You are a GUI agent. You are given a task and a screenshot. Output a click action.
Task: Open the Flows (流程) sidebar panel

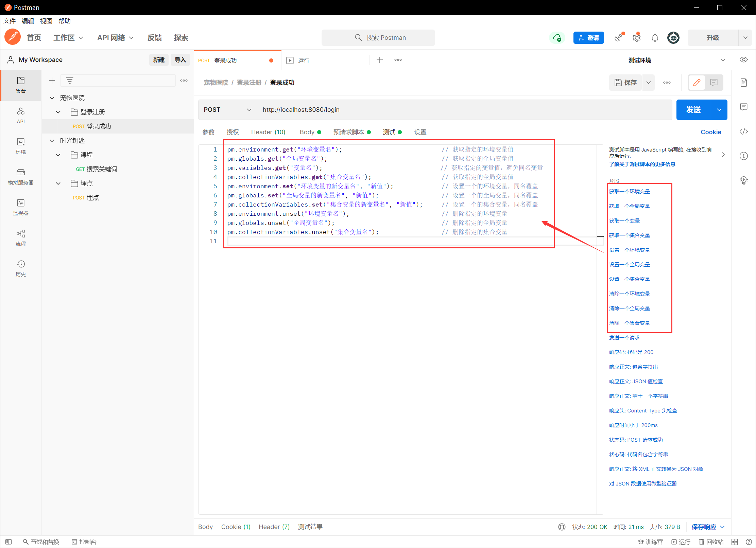tap(20, 237)
